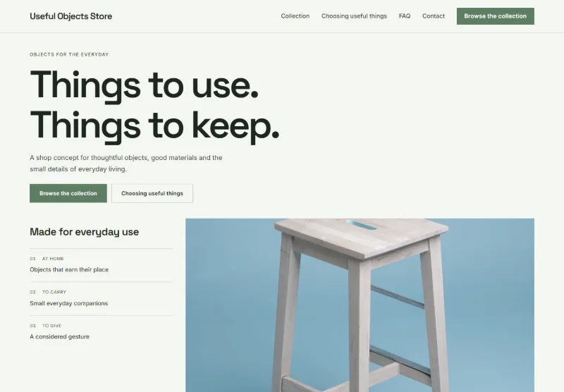
Task: Go to Collection in the navigation
Action: click(x=295, y=16)
